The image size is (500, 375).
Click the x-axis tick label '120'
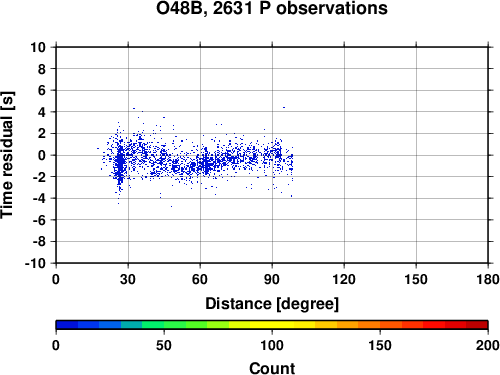pos(344,279)
